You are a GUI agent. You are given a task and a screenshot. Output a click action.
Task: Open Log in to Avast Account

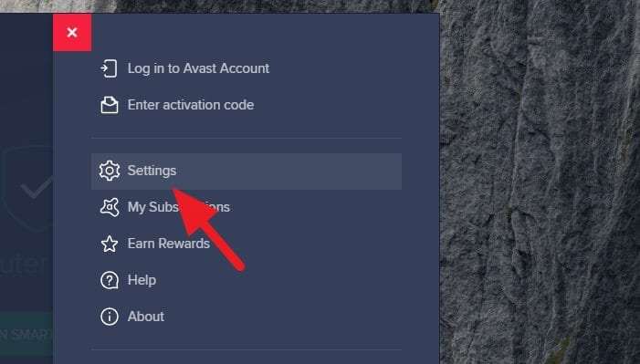[198, 68]
